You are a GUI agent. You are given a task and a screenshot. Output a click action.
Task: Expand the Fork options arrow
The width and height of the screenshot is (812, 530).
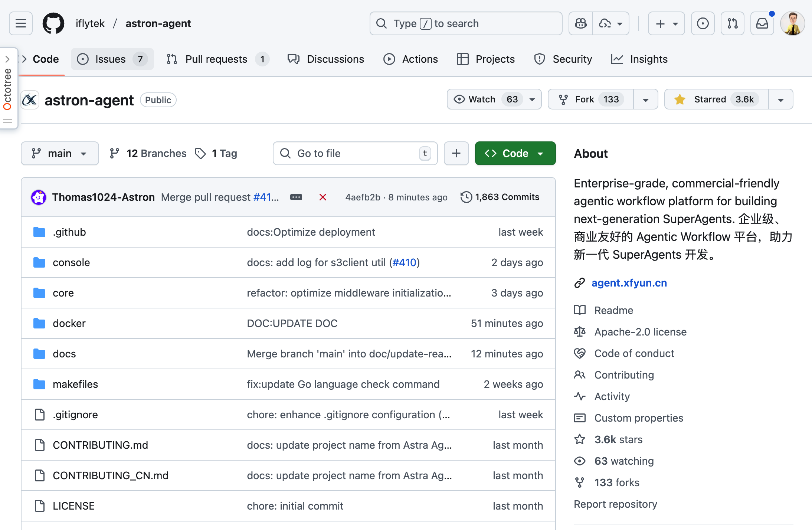point(645,99)
